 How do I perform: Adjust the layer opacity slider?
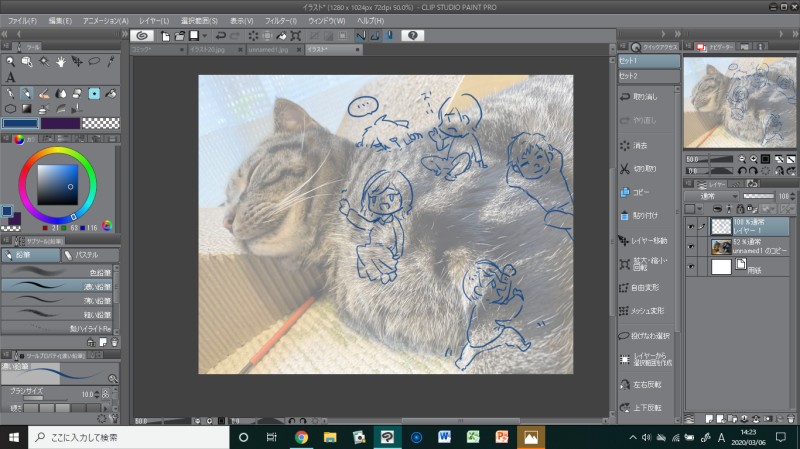pyautogui.click(x=758, y=196)
